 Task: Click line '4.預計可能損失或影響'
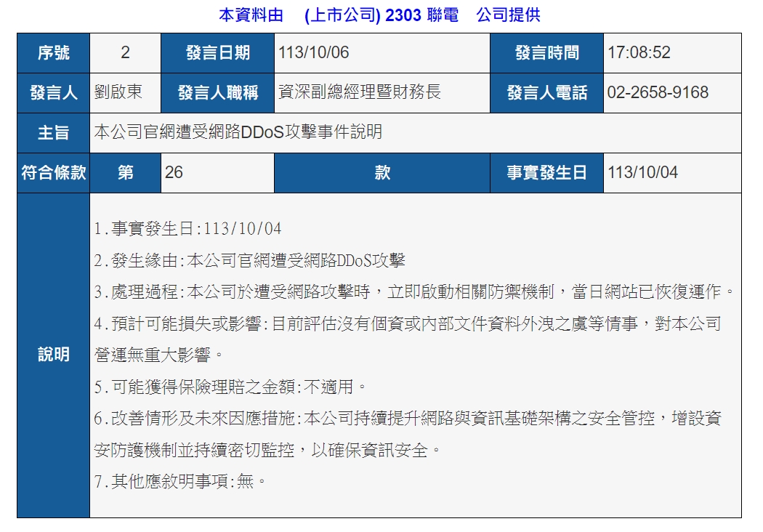(x=408, y=323)
